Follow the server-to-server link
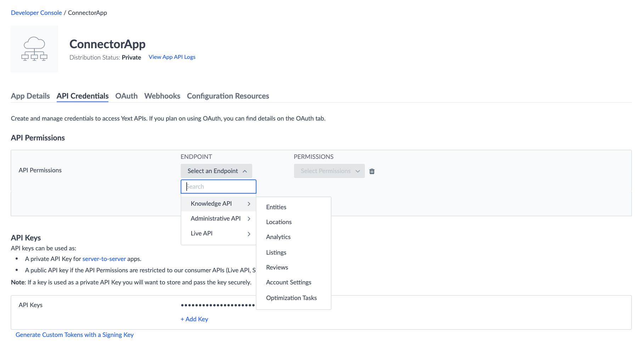The height and width of the screenshot is (344, 644). [104, 259]
